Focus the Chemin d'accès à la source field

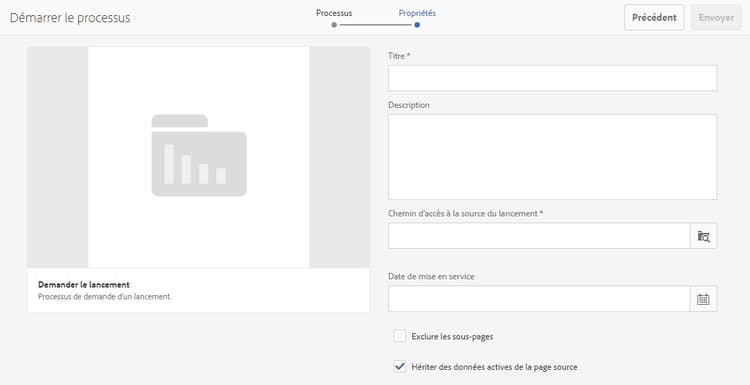[x=539, y=236]
